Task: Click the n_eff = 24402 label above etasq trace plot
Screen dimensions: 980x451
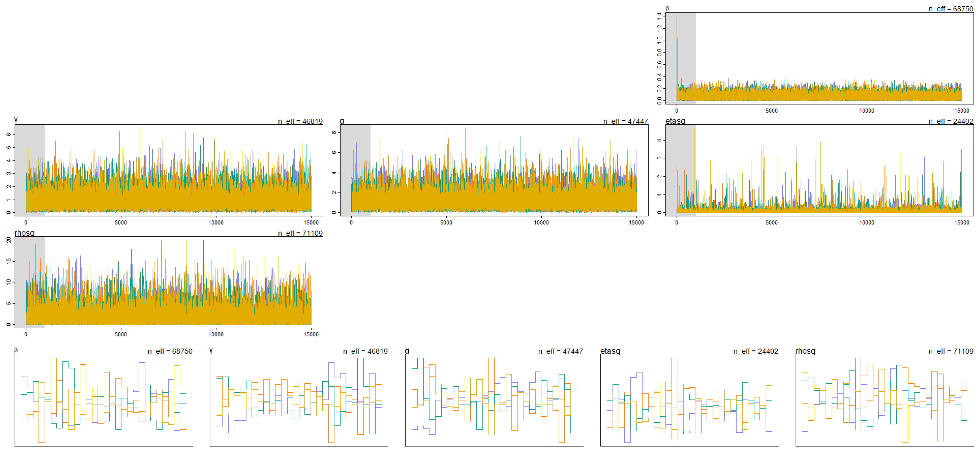Action: click(951, 121)
